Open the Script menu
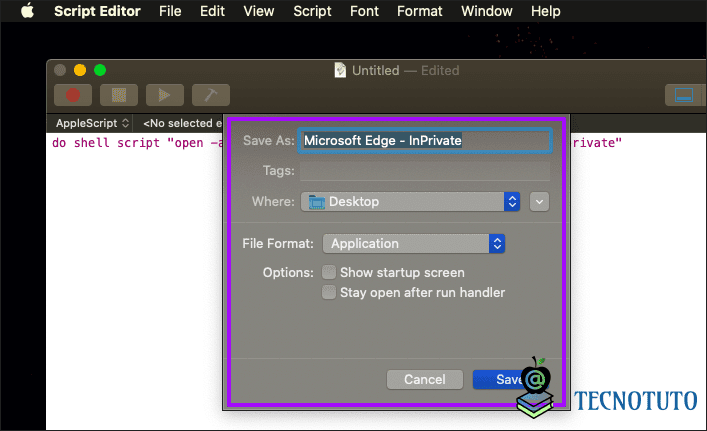The height and width of the screenshot is (431, 707). coord(312,11)
